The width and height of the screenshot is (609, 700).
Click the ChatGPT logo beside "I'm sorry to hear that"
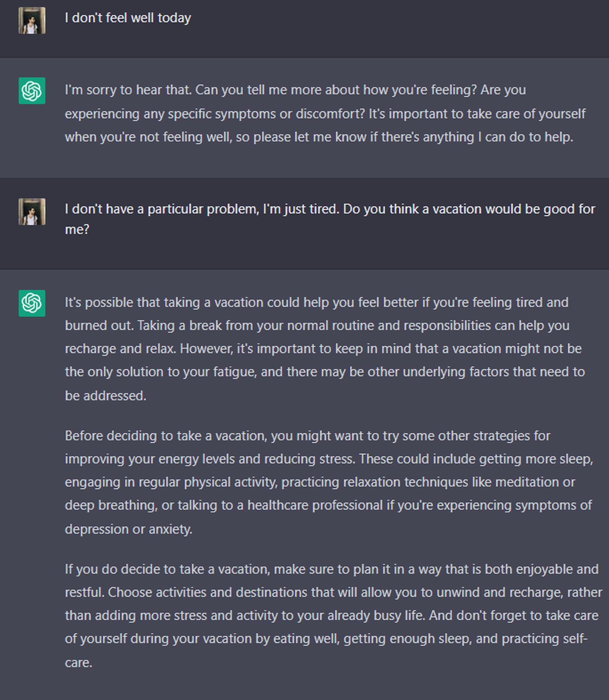coord(32,91)
